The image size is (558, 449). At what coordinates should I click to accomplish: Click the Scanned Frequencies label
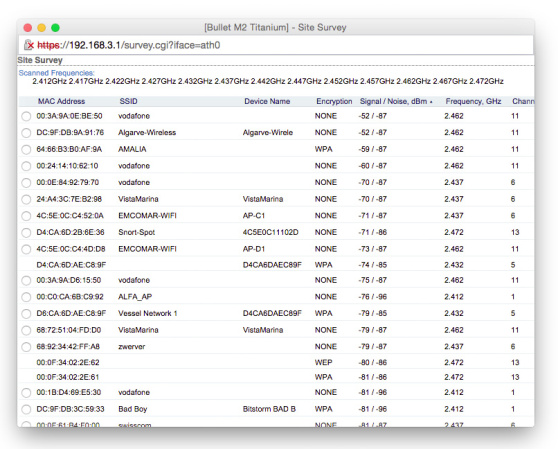click(x=57, y=73)
